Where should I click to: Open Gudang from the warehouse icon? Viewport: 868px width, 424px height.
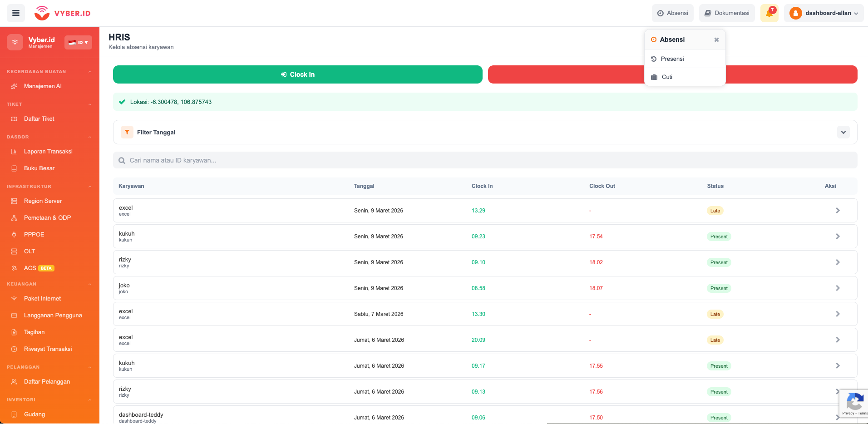14,414
